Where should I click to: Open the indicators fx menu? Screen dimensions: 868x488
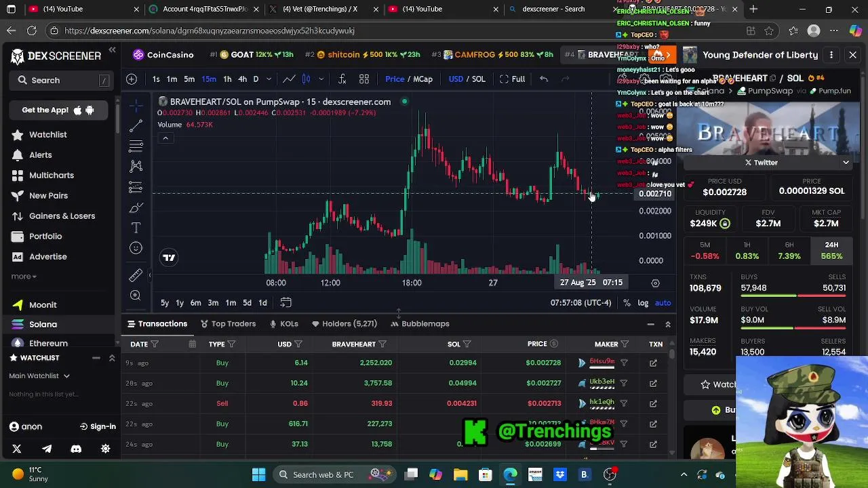pos(342,79)
